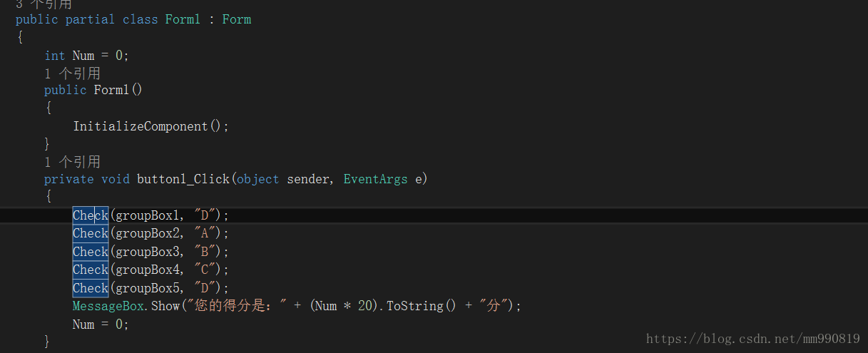Image resolution: width=868 pixels, height=353 pixels.
Task: Place cursor on 'Num' in 'int Num = 0;'
Action: click(83, 56)
